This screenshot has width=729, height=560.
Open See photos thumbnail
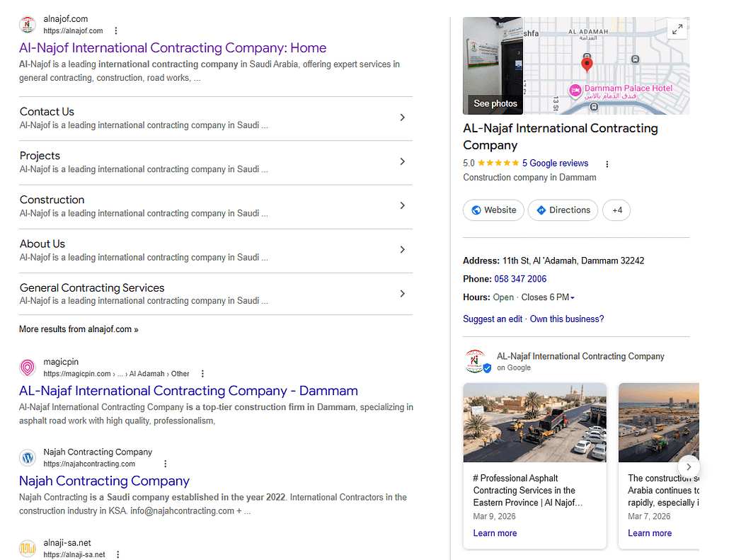tap(493, 66)
